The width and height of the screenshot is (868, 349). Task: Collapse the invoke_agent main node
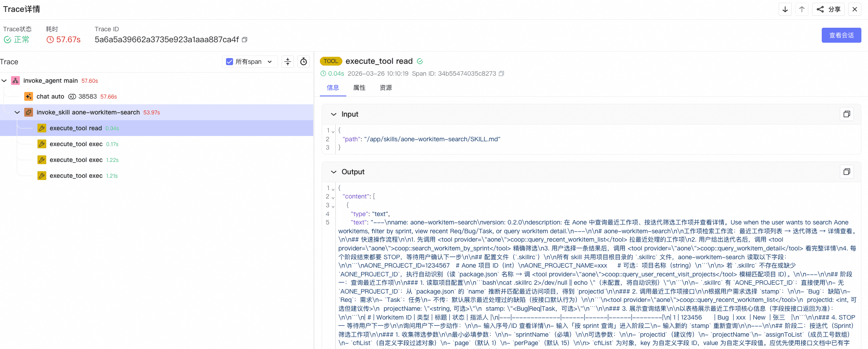point(4,81)
